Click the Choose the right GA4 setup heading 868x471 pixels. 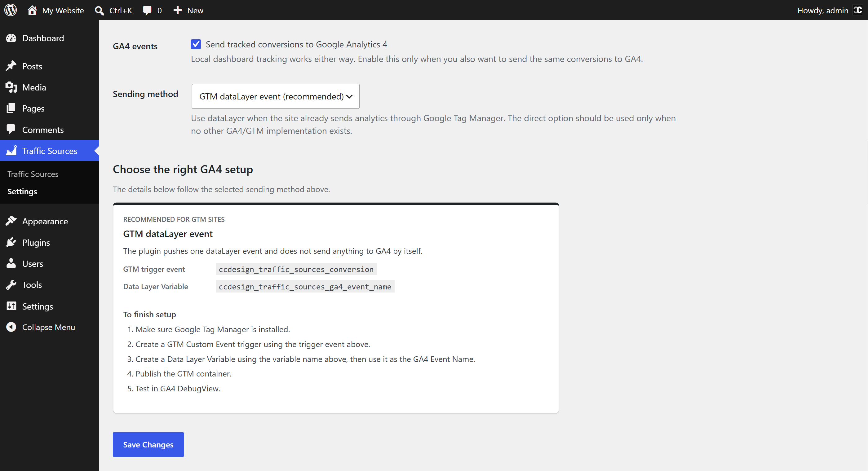click(x=183, y=169)
